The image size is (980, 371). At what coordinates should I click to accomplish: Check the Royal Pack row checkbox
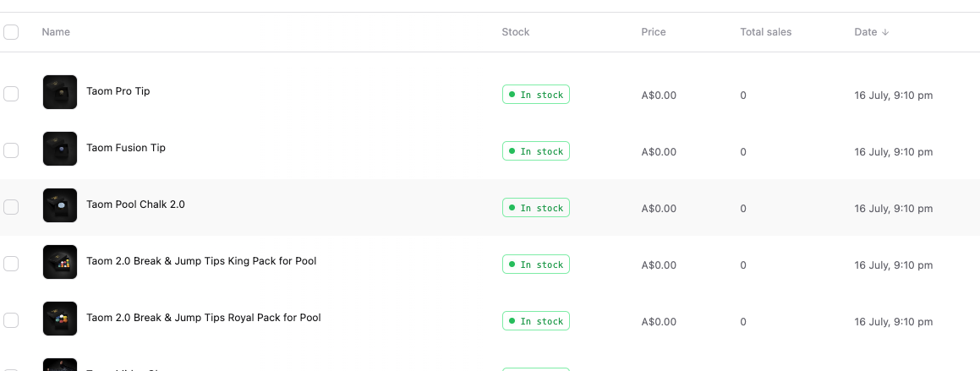coord(11,320)
